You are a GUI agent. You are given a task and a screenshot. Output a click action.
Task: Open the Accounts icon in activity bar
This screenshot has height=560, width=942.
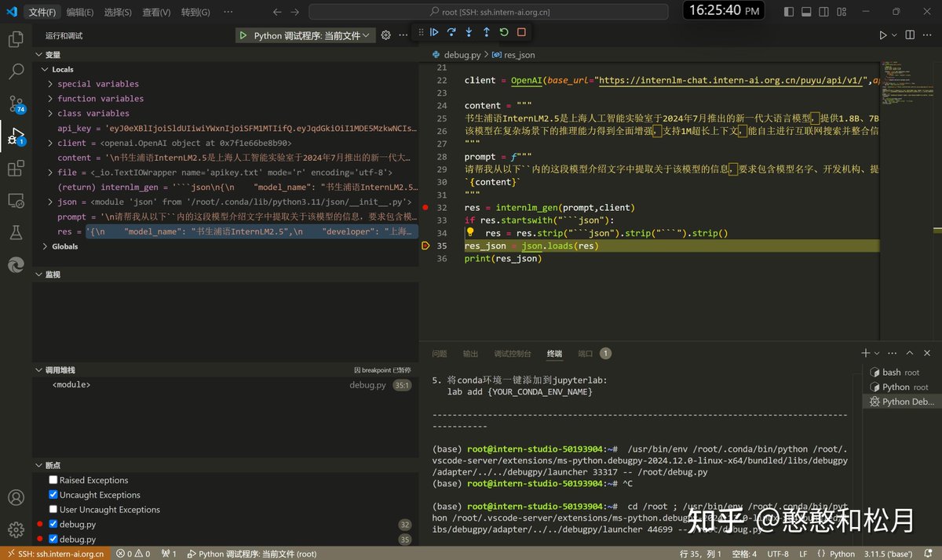[16, 497]
